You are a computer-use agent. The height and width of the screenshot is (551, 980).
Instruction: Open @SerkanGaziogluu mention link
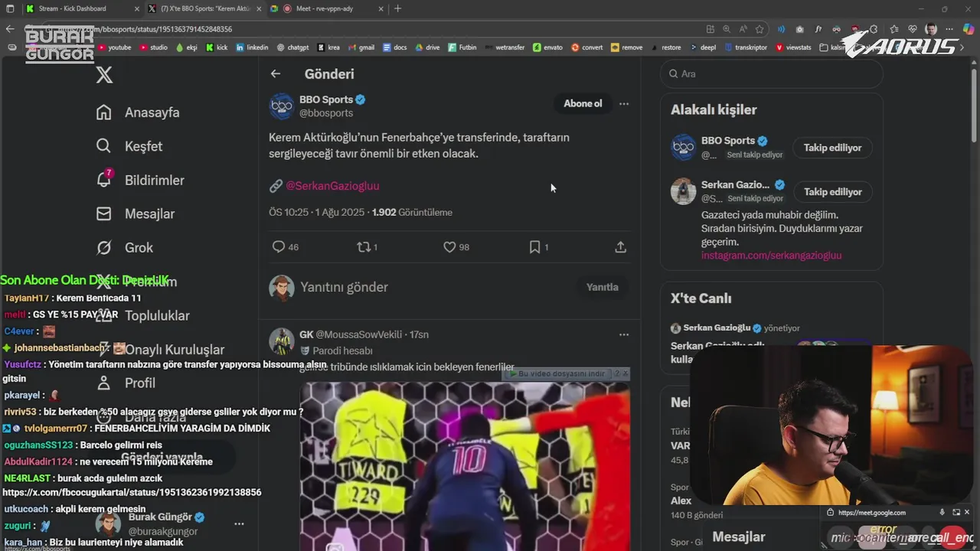[332, 186]
